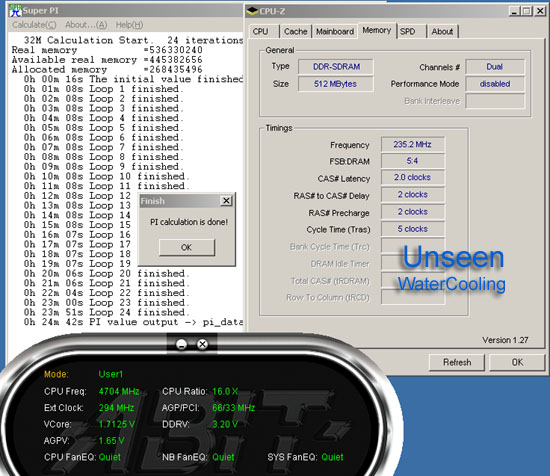Click the 'Real memory' line in Super PI
Image resolution: width=550 pixels, height=476 pixels.
[107, 50]
